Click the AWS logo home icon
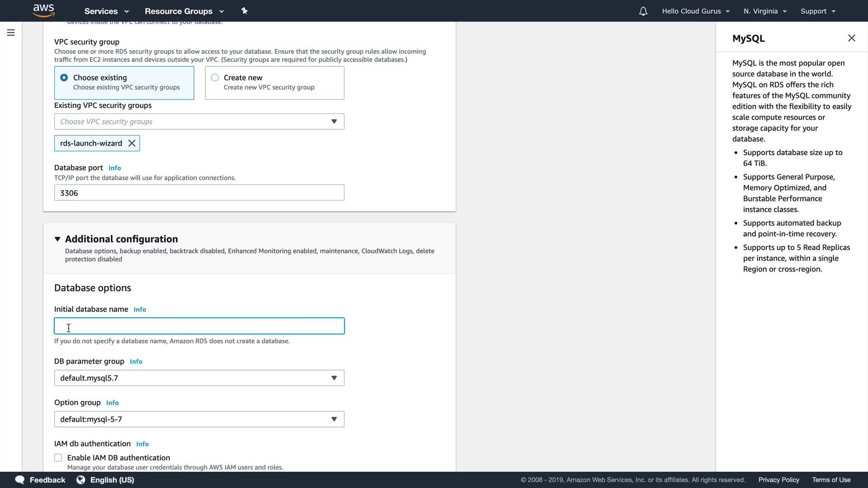The image size is (868, 488). (44, 10)
